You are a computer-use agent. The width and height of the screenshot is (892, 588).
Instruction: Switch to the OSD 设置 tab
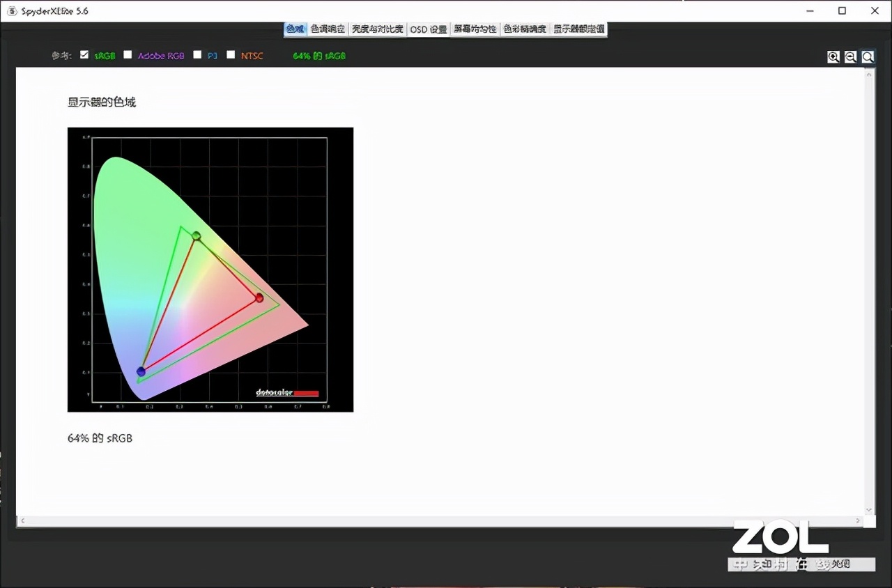(x=429, y=29)
